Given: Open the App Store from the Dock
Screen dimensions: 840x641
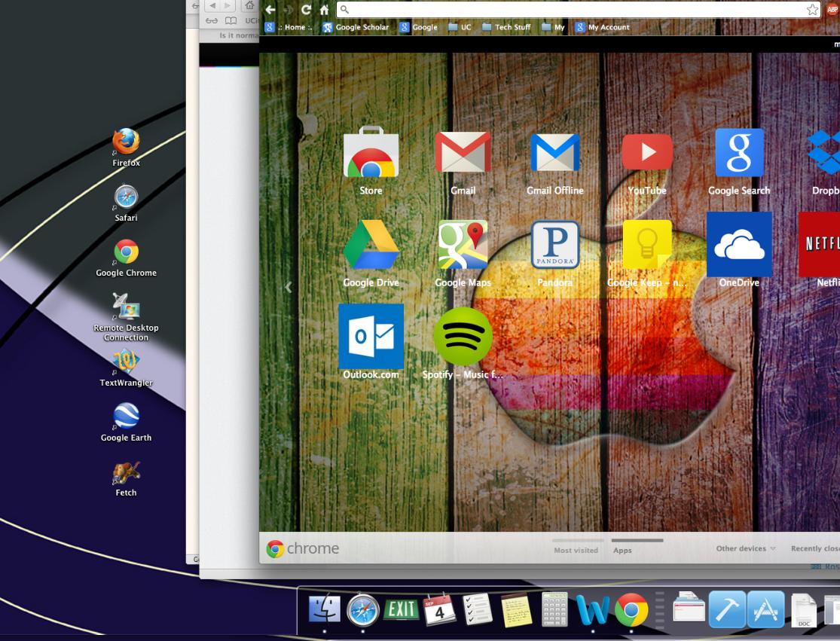Looking at the screenshot, I should tap(765, 609).
